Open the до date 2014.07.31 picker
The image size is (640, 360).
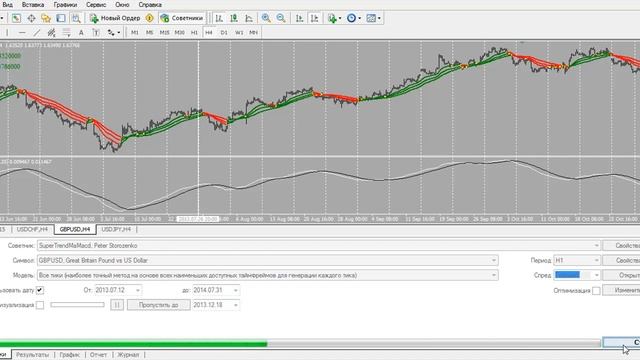point(236,290)
